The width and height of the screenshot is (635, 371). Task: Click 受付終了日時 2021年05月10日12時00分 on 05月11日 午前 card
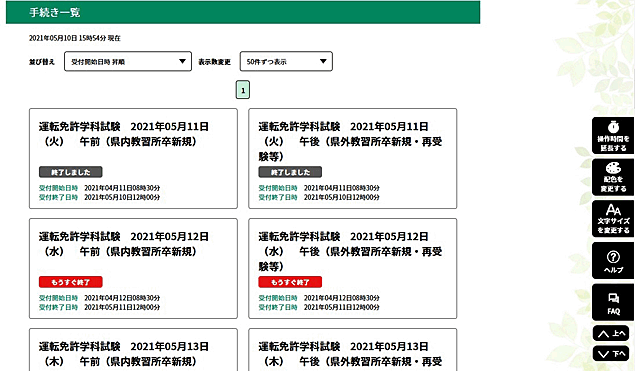[x=99, y=197]
